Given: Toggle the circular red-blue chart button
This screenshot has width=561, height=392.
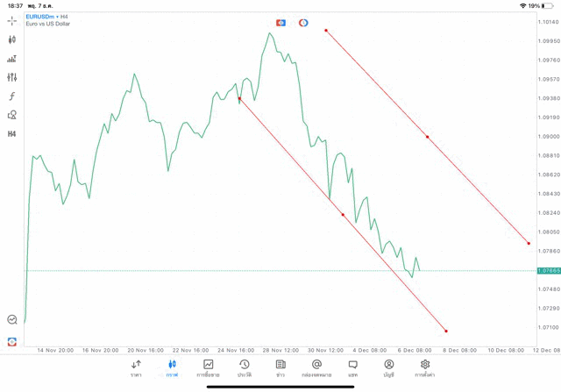Looking at the screenshot, I should tap(303, 22).
